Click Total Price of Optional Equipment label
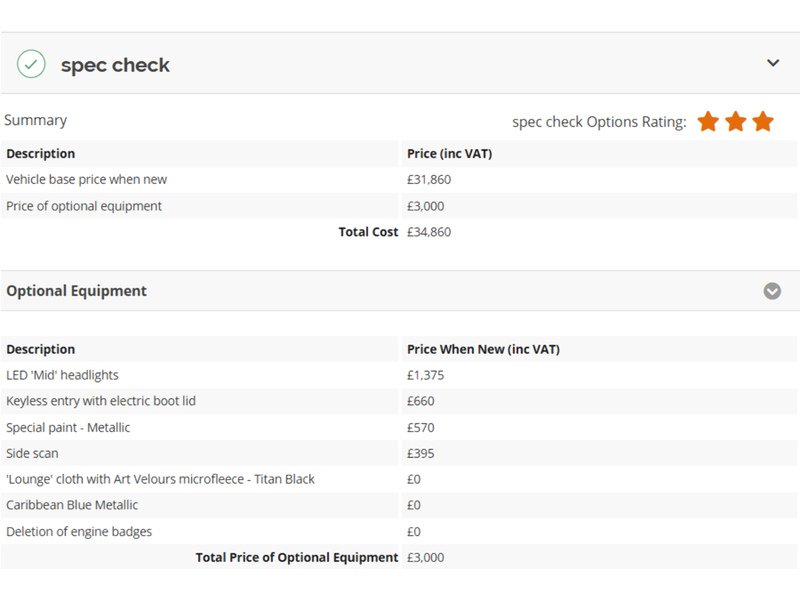 [x=297, y=558]
